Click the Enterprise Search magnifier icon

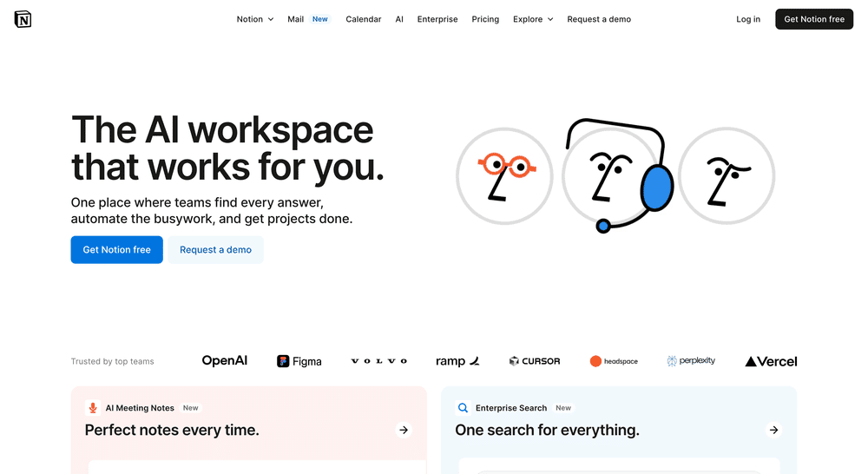tap(463, 408)
